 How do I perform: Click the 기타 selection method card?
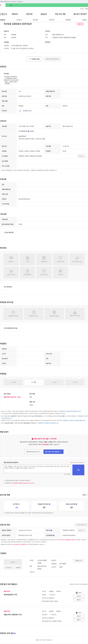[x=75, y=382]
